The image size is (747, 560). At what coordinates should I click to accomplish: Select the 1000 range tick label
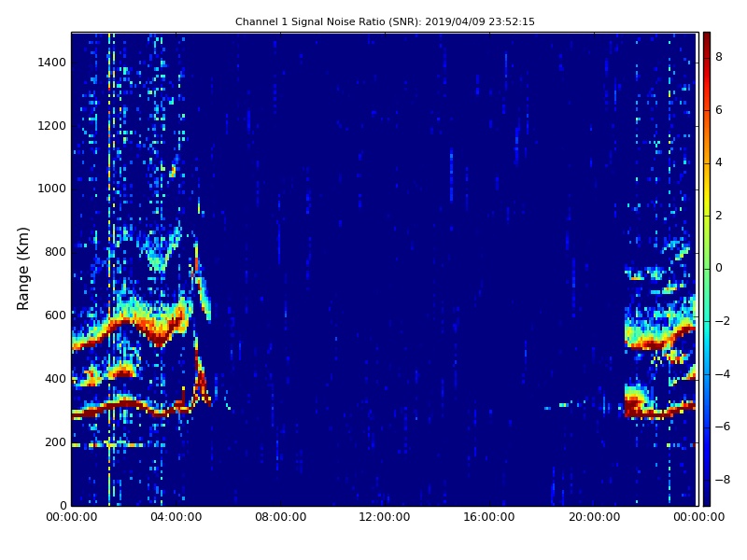pyautogui.click(x=51, y=189)
